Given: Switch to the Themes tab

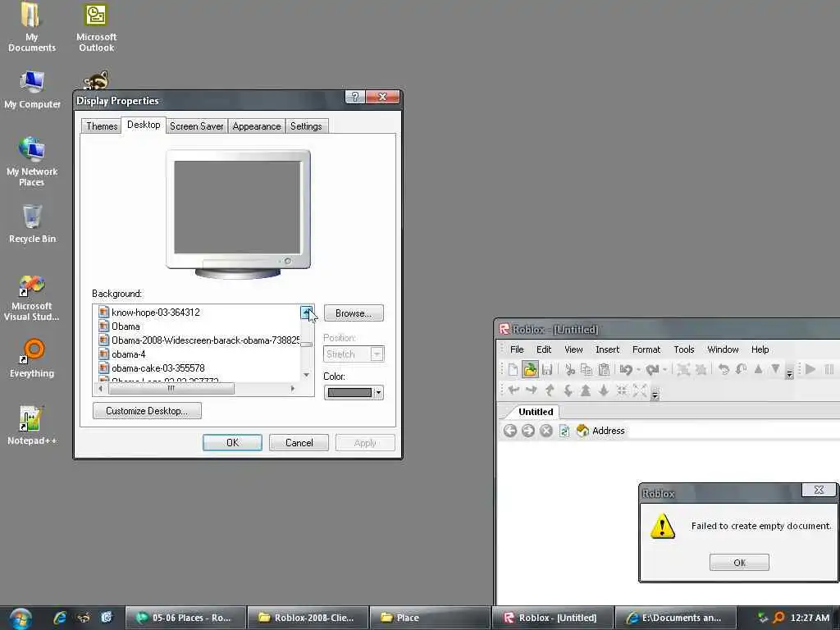Looking at the screenshot, I should click(102, 126).
